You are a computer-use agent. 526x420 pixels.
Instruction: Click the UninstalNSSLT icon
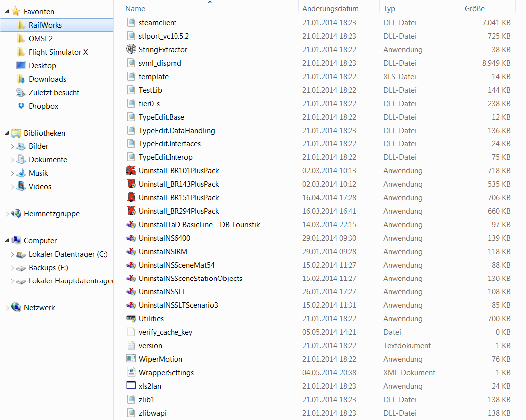[131, 291]
